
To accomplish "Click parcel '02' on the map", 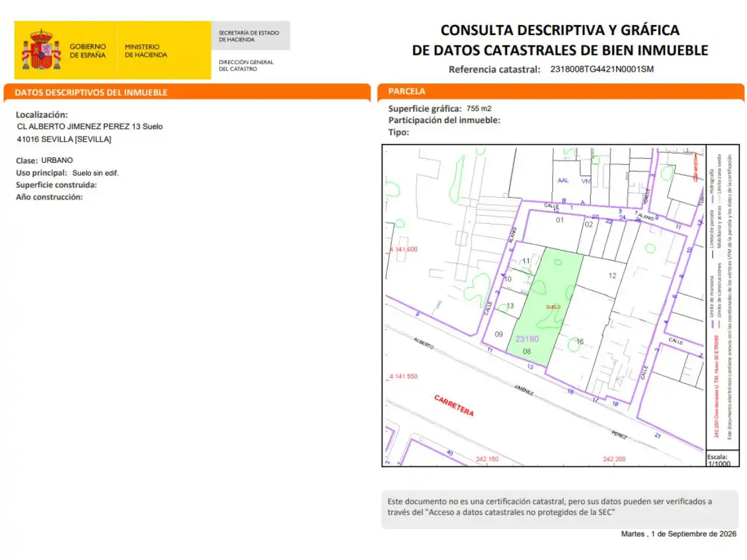I will click(x=589, y=224).
